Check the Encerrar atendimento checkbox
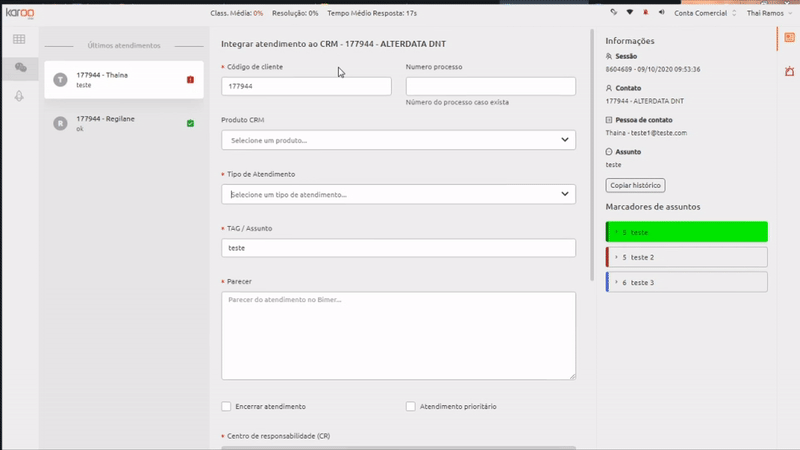800x450 pixels. point(226,406)
